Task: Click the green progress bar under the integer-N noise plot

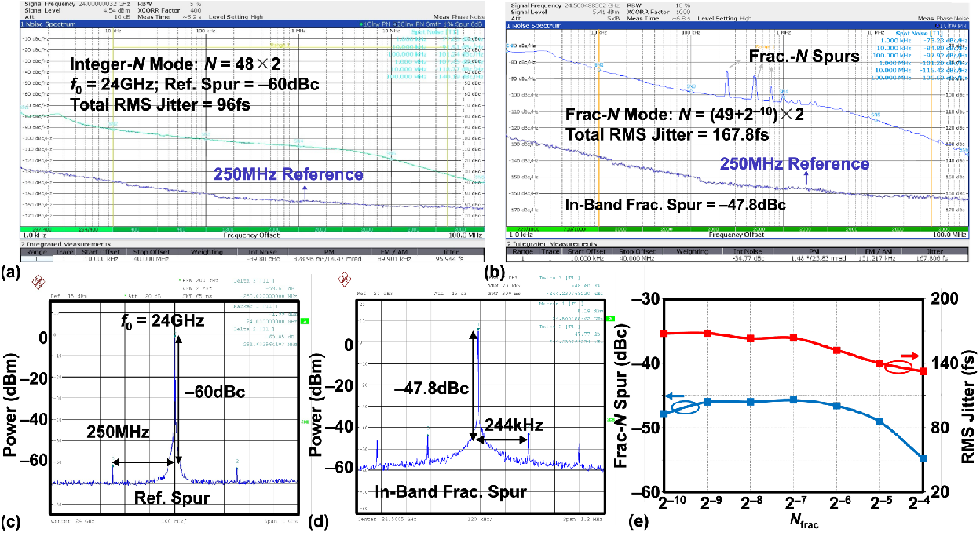Action: [x=253, y=230]
